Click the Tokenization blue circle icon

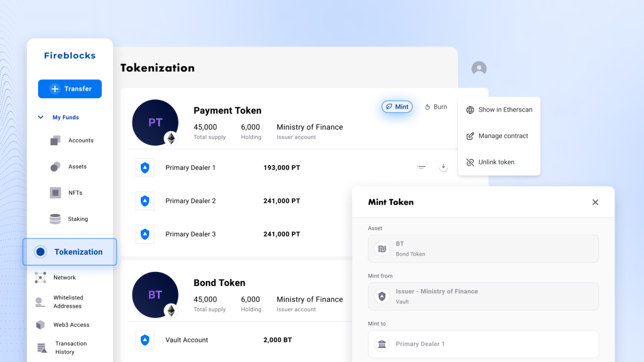[x=40, y=252]
